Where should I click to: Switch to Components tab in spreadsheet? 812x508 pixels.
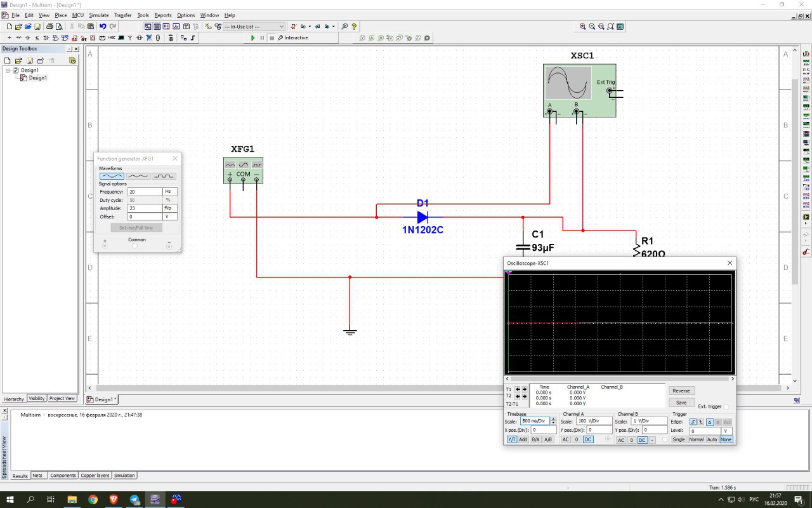click(x=63, y=475)
